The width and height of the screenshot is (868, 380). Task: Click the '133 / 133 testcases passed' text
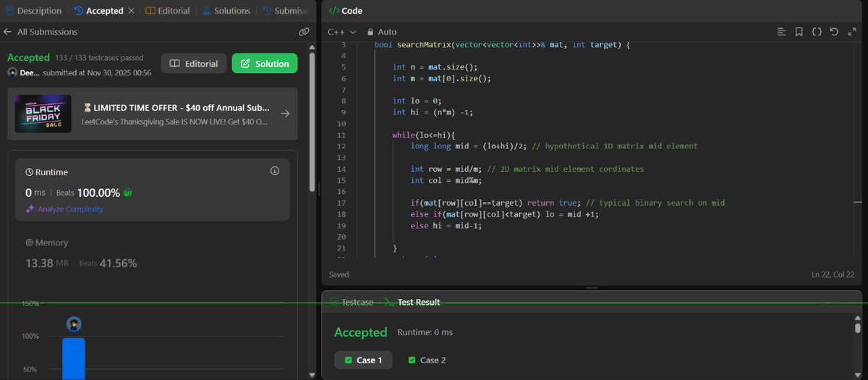100,58
